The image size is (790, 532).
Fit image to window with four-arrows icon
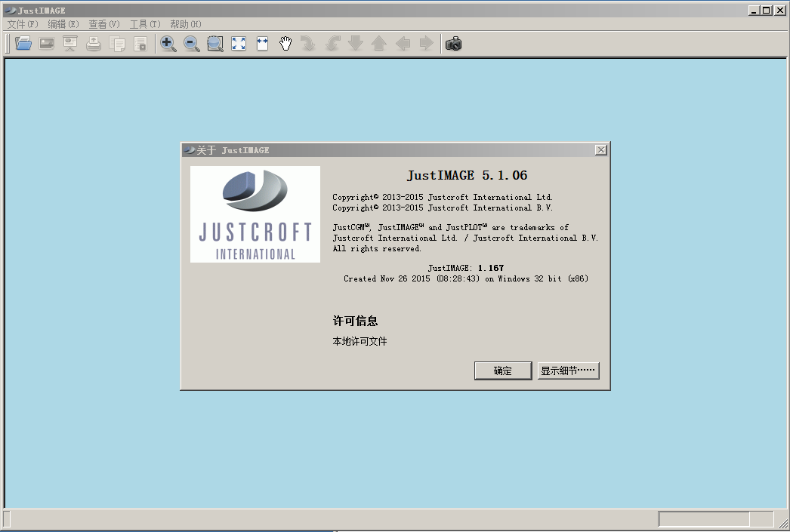click(x=239, y=44)
